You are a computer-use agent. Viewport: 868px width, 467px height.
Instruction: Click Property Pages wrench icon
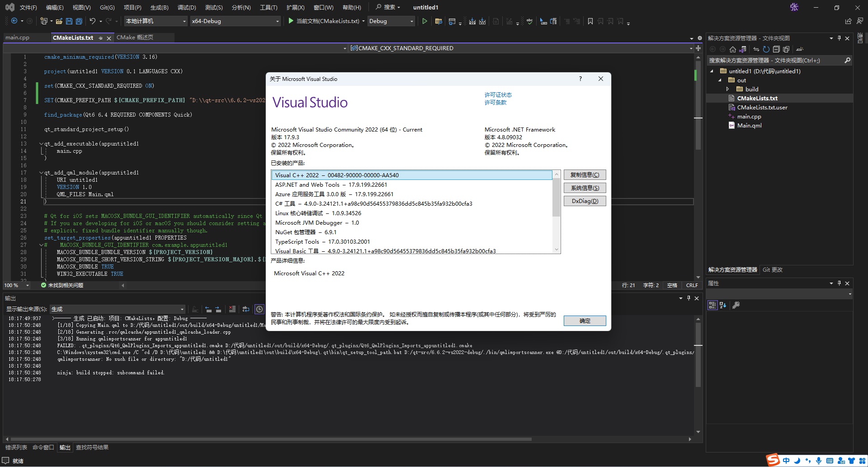[736, 305]
